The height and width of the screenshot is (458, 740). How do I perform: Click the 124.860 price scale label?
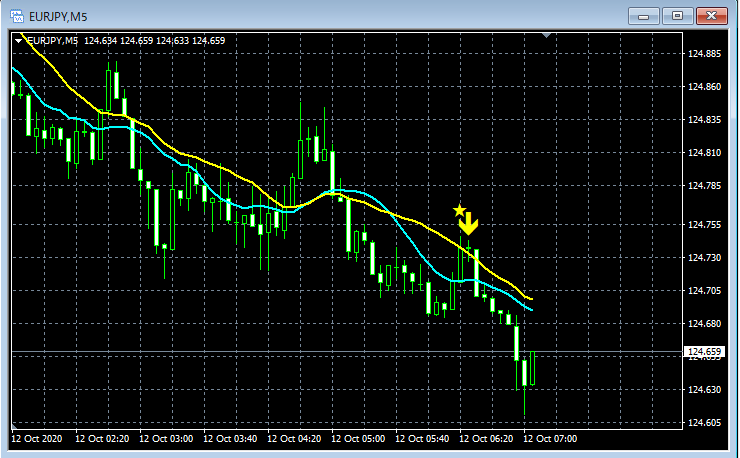pos(704,87)
